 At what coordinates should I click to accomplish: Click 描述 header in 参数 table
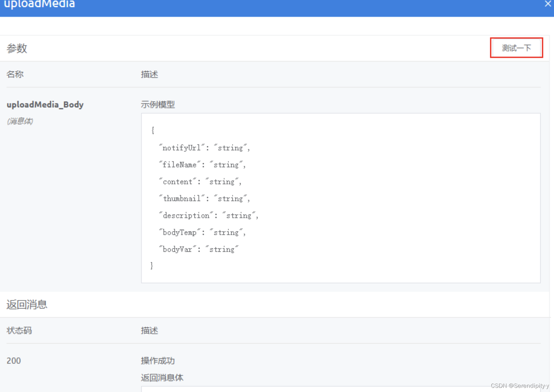pos(149,74)
